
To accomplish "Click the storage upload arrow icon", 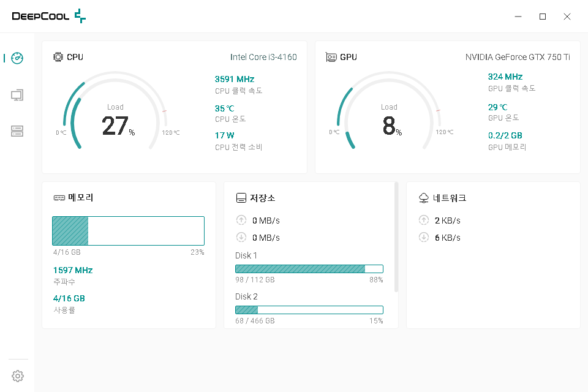I will click(x=241, y=221).
